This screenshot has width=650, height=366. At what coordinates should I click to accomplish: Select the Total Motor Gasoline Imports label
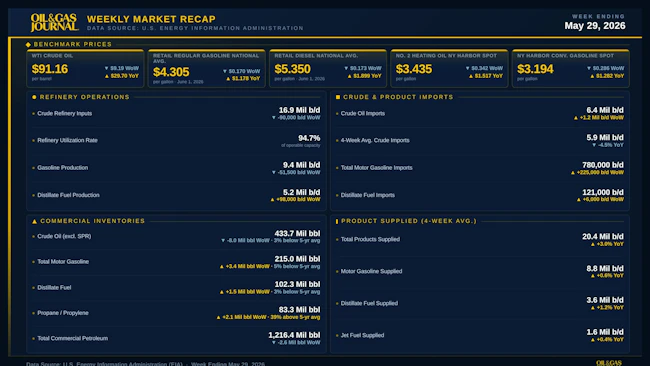tap(376, 167)
